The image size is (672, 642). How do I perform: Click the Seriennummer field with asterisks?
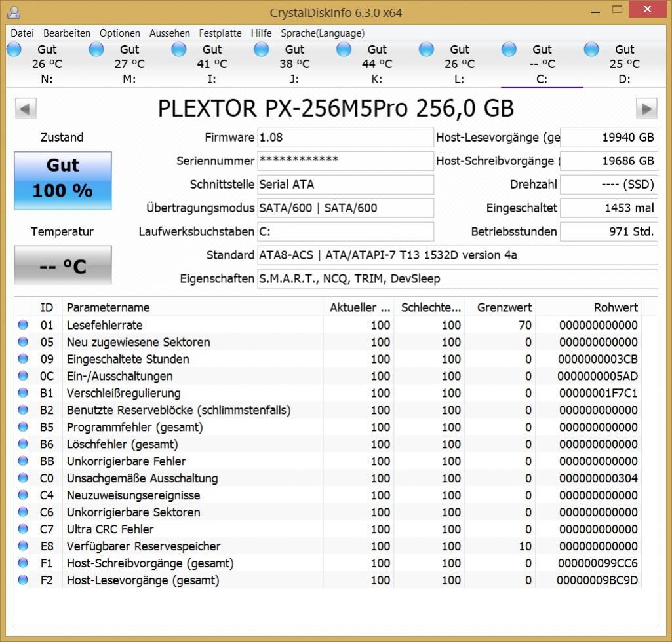point(346,161)
